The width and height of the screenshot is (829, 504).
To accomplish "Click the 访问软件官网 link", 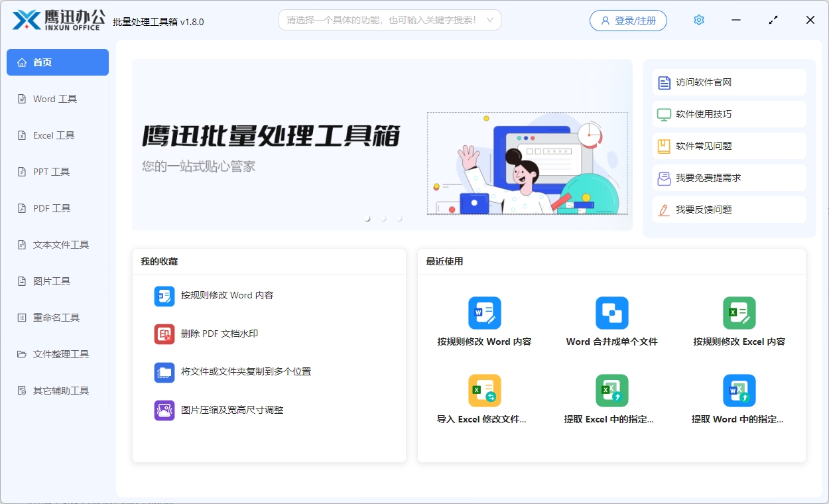I will [x=730, y=82].
